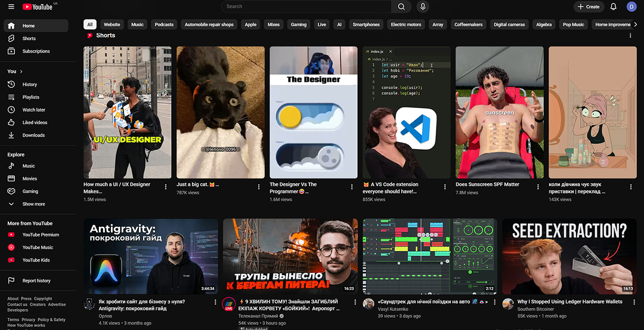
Task: Select the Coffeemakers filter chip
Action: tap(468, 24)
